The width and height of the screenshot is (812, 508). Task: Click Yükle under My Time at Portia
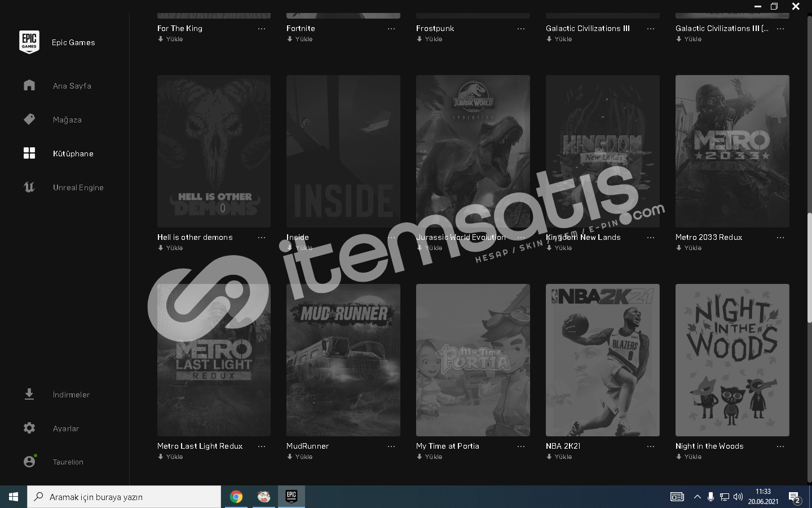pyautogui.click(x=430, y=457)
